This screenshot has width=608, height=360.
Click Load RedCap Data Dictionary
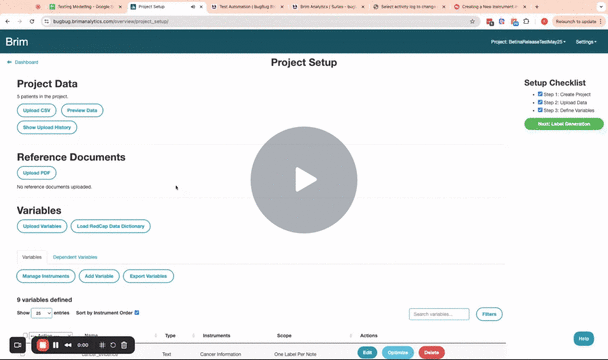coord(111,226)
